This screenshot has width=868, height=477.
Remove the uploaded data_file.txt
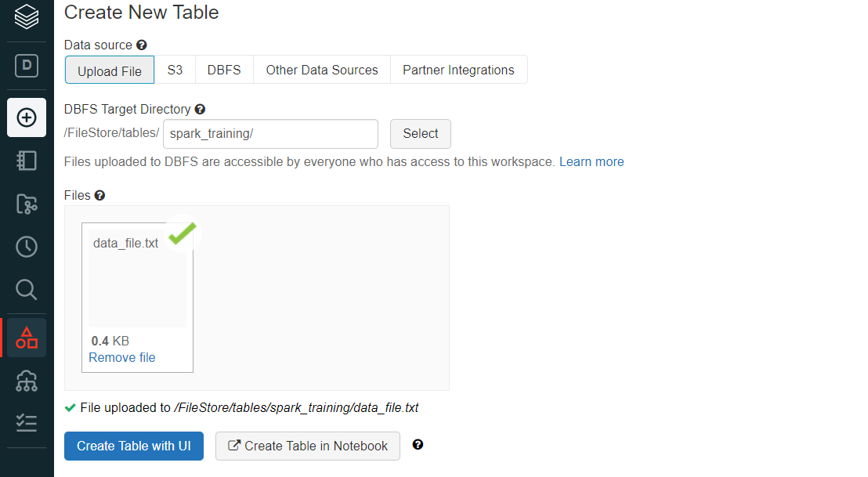click(x=121, y=357)
